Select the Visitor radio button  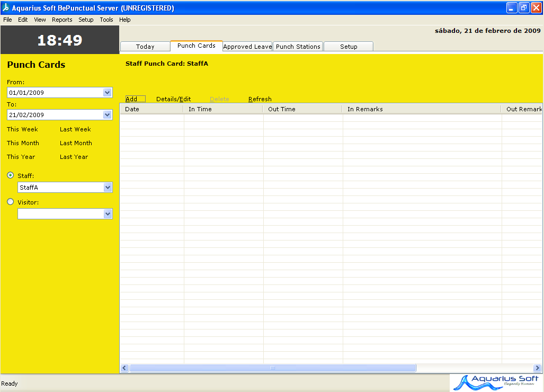pos(11,201)
